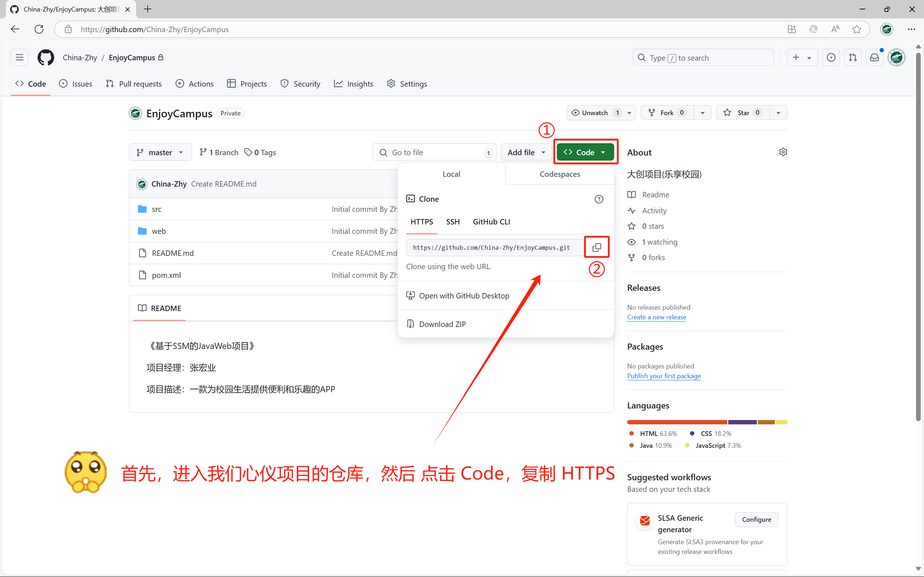Open the create new plus dropdown
The image size is (924, 577).
[x=802, y=58]
